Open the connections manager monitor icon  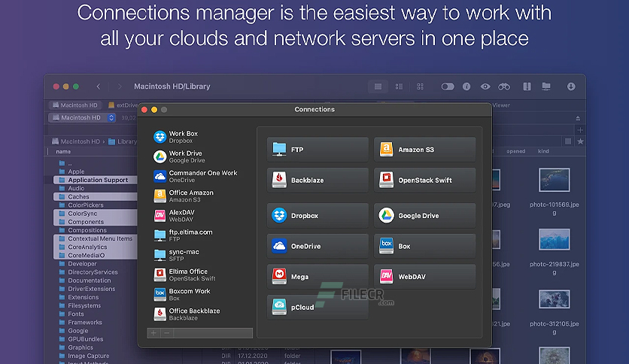(546, 86)
